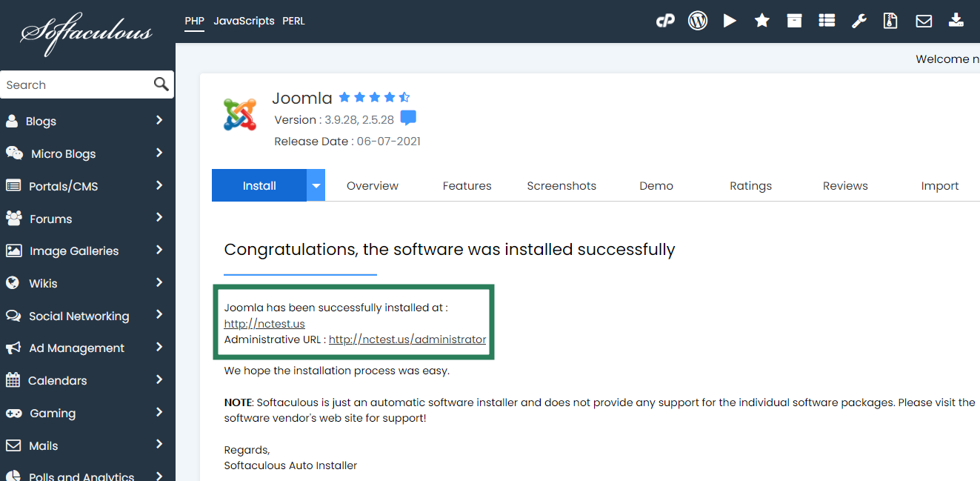Switch to the PHP scripts tab
980x481 pixels.
pyautogui.click(x=195, y=21)
